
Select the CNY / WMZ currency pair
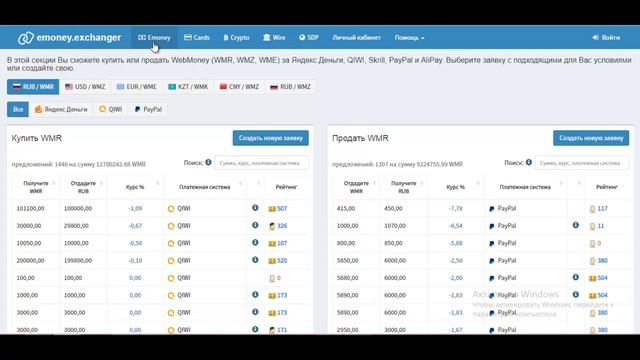[239, 87]
